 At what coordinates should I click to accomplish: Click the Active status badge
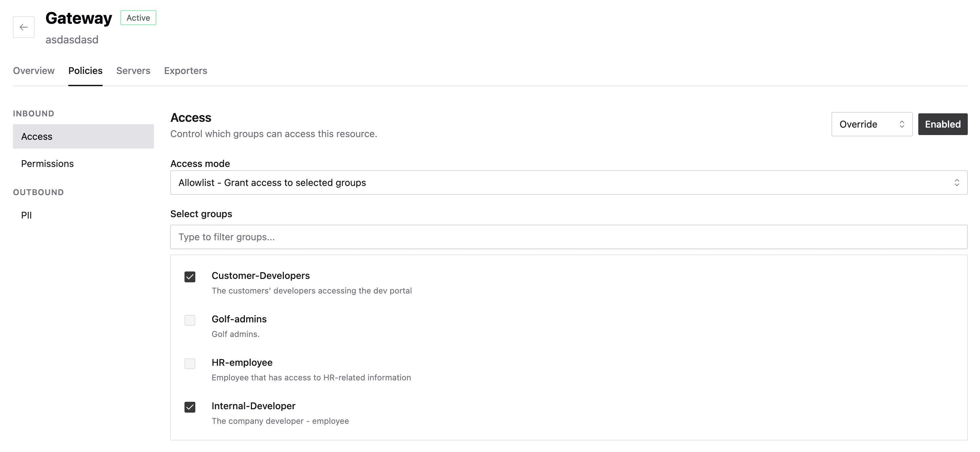tap(138, 18)
